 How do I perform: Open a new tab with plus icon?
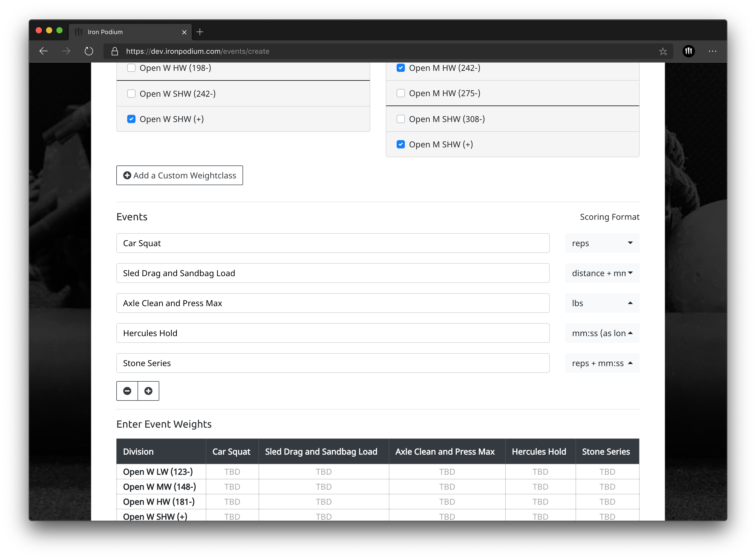[x=200, y=32]
